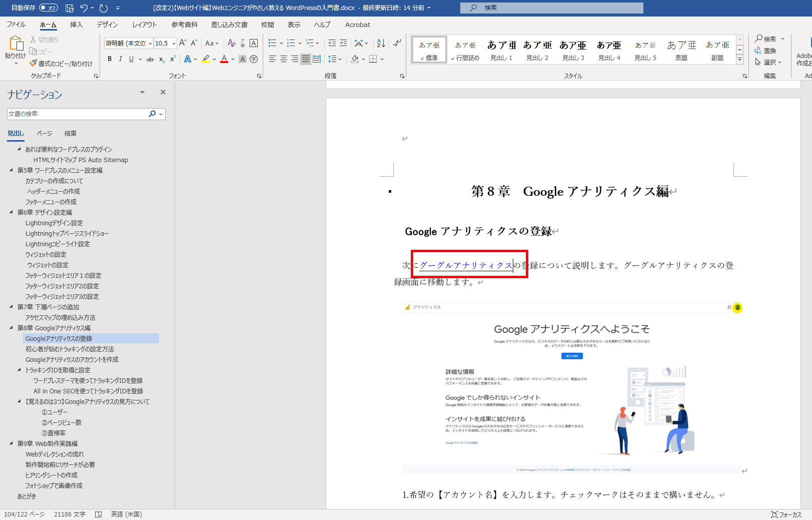
Task: Click the Text Effects glowing A icon
Action: click(188, 59)
